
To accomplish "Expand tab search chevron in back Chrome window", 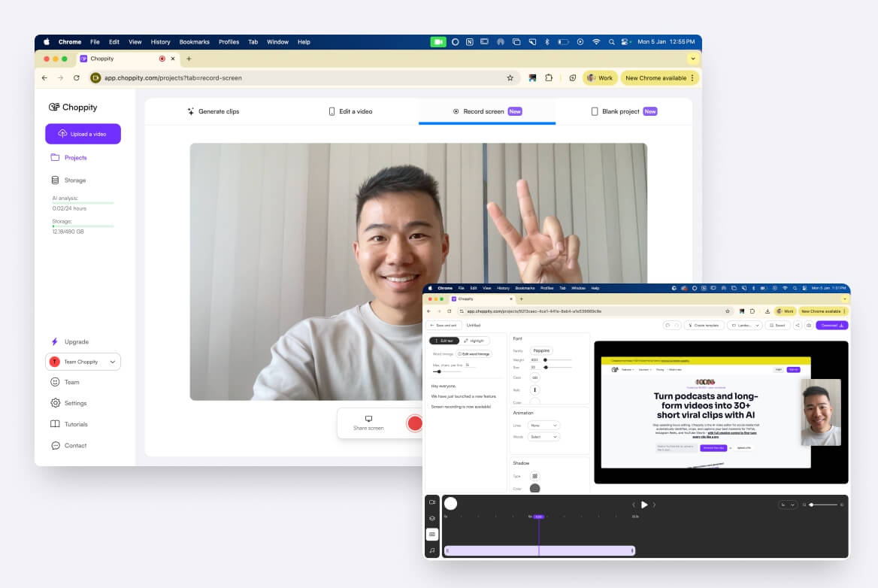I will click(692, 58).
